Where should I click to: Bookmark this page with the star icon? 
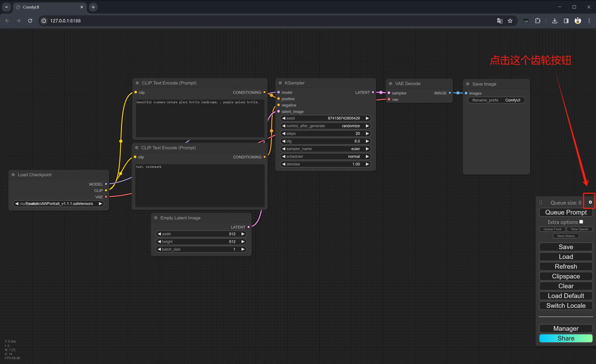[x=510, y=21]
